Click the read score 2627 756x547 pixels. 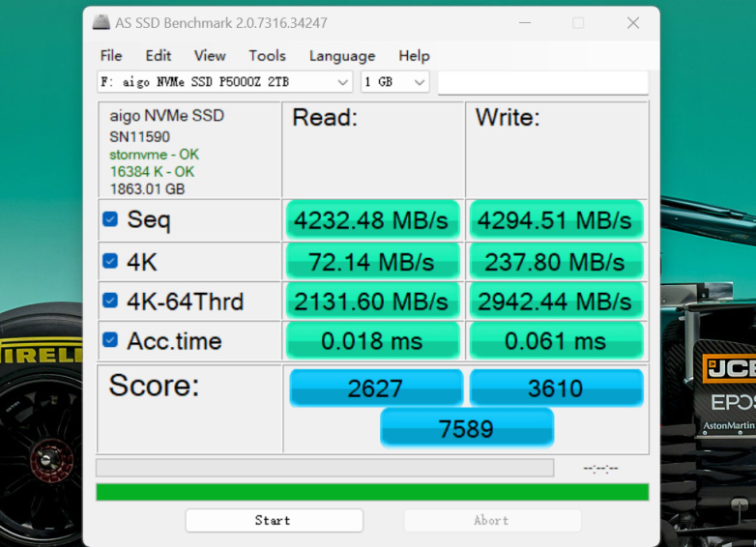tap(376, 388)
